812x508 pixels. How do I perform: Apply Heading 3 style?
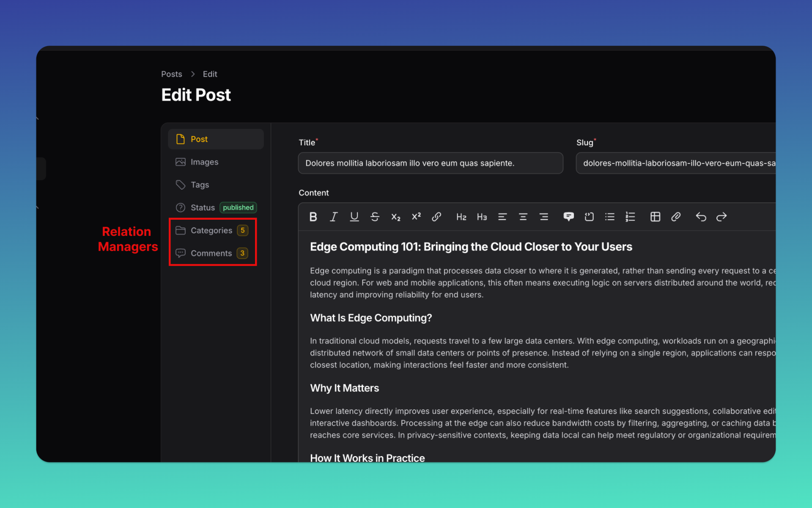[482, 217]
